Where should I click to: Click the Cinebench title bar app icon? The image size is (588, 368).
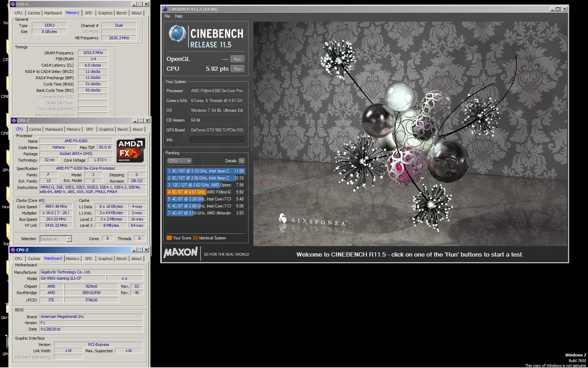[165, 9]
